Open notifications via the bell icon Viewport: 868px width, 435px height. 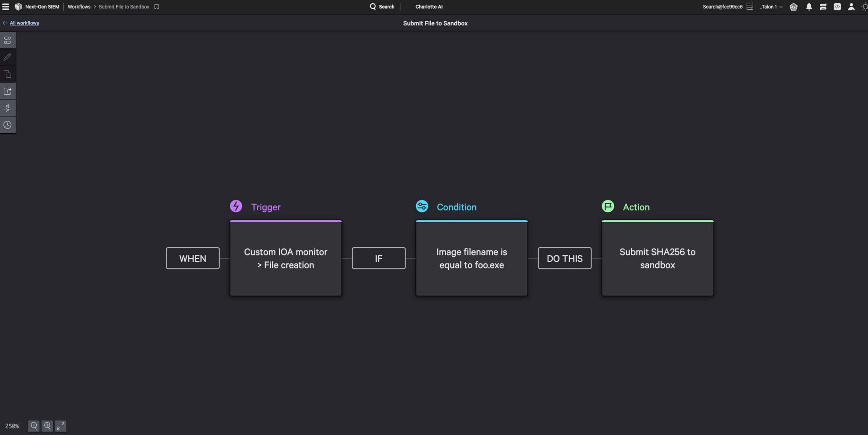click(809, 6)
